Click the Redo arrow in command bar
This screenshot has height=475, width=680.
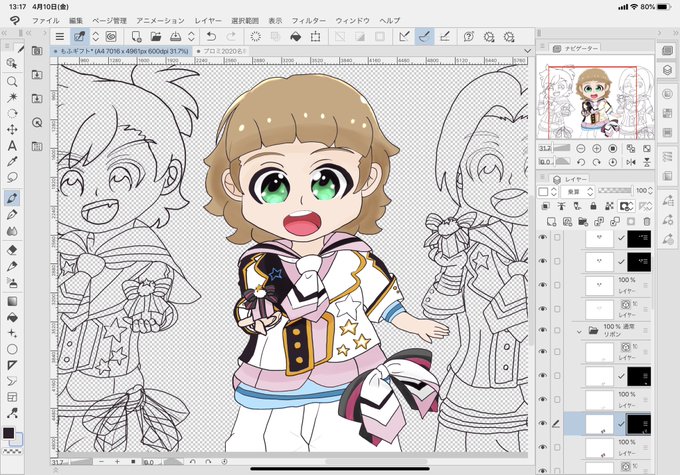tap(231, 37)
